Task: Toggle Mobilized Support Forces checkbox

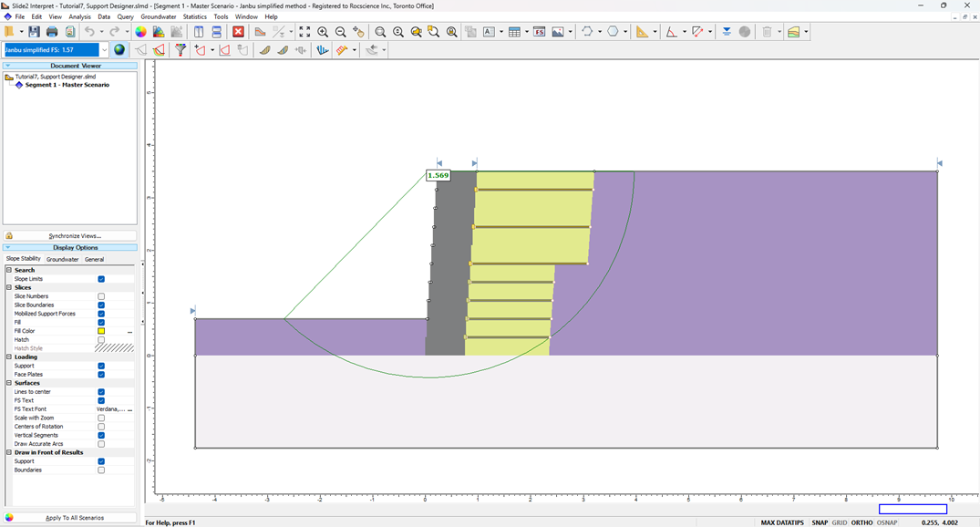Action: tap(101, 314)
